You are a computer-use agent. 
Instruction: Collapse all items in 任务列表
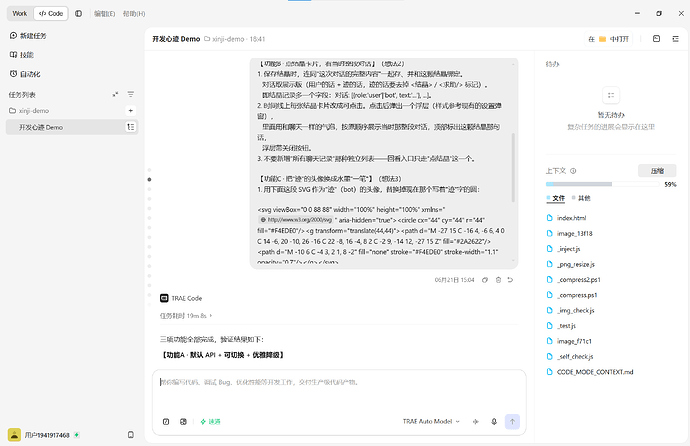(115, 95)
